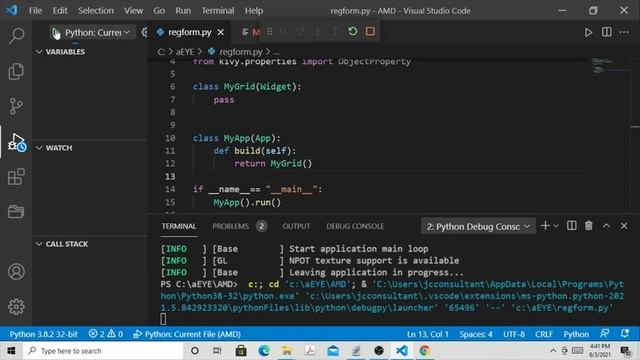Click Python: Current File (AMD) status item
Image resolution: width=640 pixels, height=360 pixels.
click(x=187, y=334)
